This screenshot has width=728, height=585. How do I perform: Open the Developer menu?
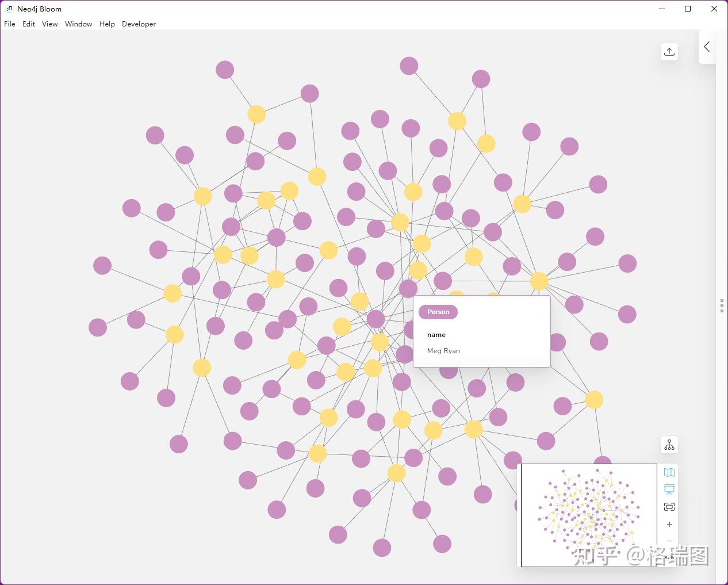click(x=139, y=24)
